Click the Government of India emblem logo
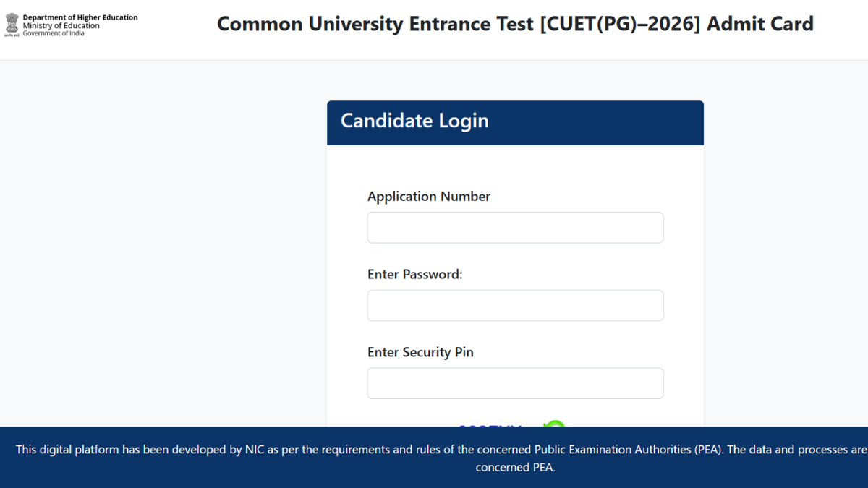Screen dimensions: 868x488 [12, 25]
